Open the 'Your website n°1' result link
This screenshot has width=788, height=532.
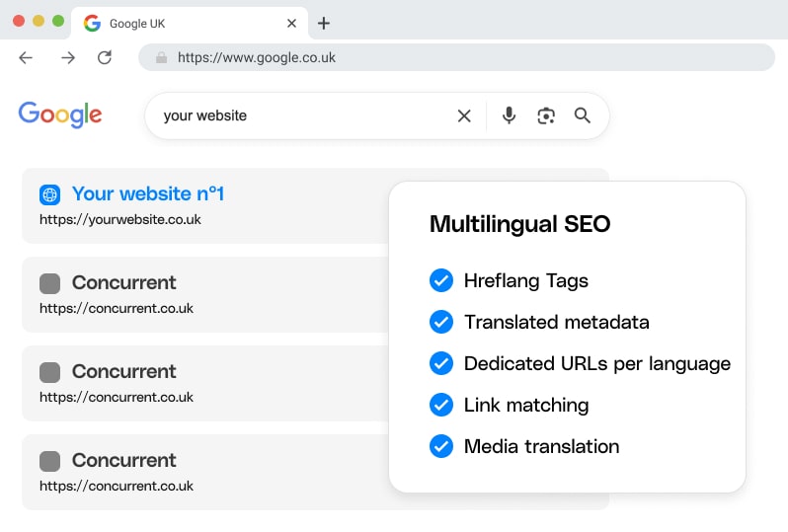click(148, 193)
